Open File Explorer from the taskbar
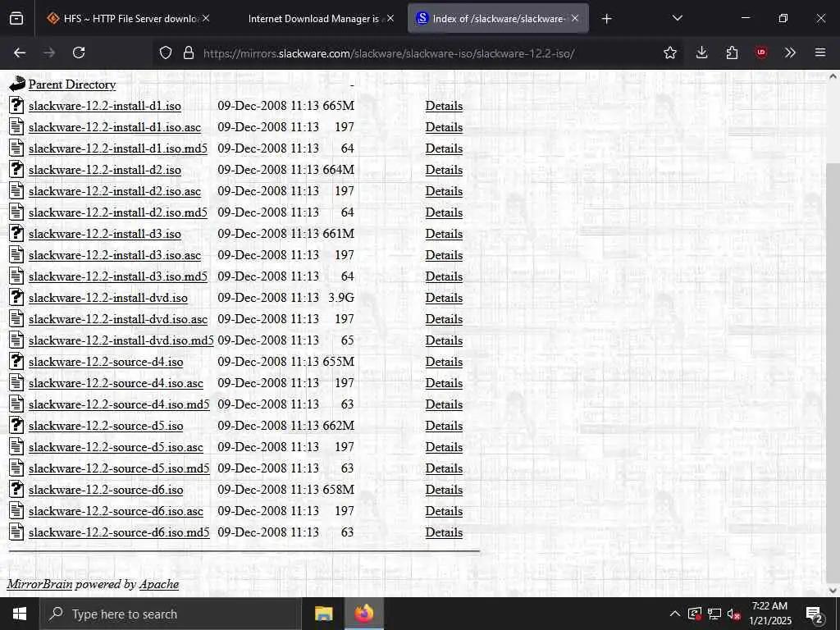The image size is (840, 630). point(323,614)
